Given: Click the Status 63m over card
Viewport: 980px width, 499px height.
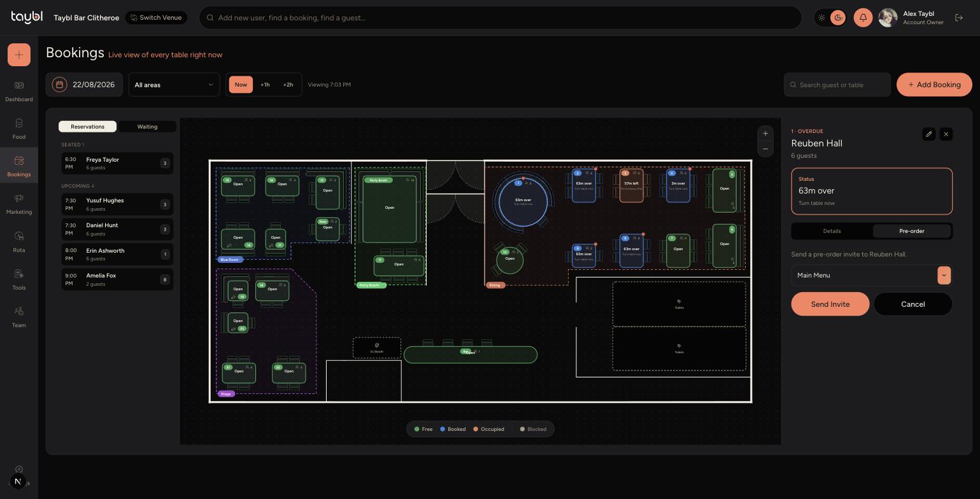Looking at the screenshot, I should coord(872,191).
